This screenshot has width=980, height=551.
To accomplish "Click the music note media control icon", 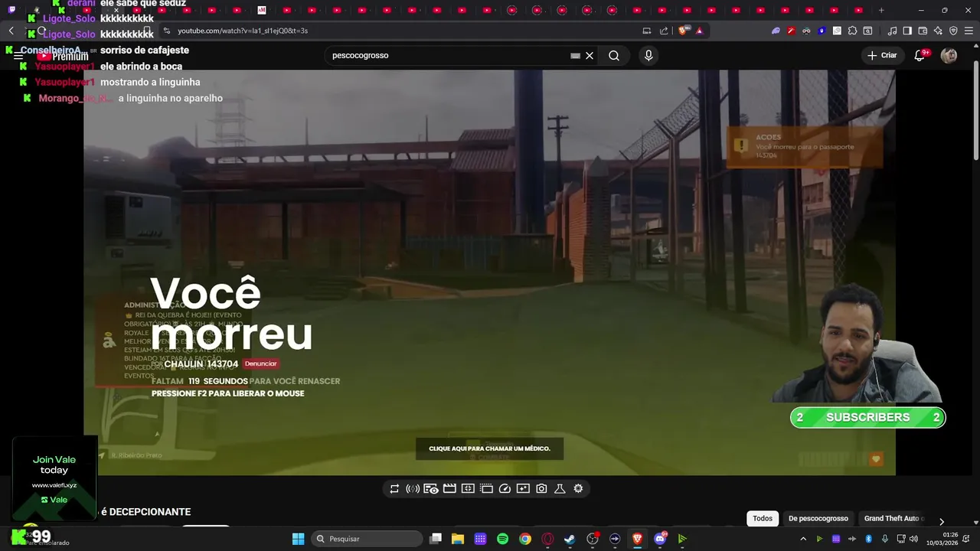I will [x=892, y=31].
